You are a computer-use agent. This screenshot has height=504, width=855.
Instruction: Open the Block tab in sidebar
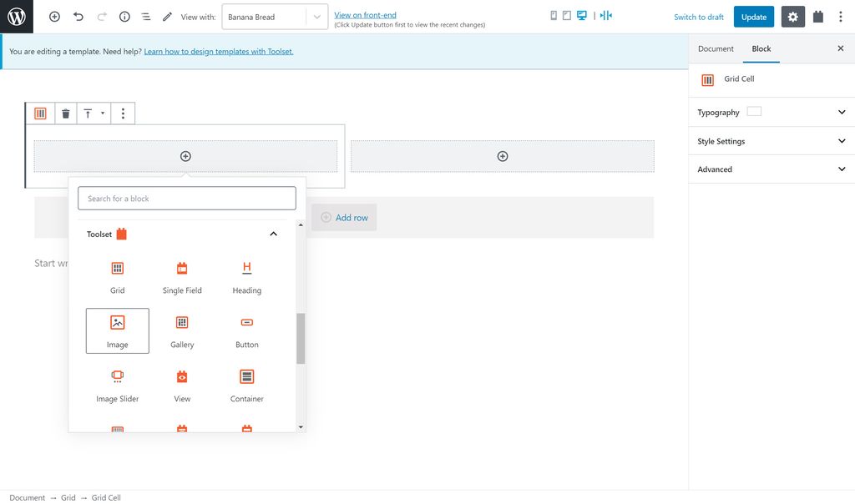pyautogui.click(x=761, y=48)
